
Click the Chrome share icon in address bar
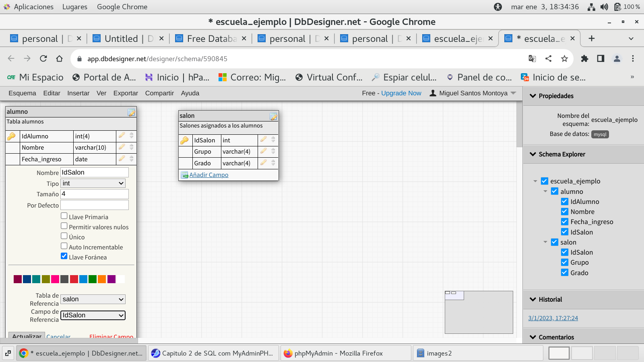[x=548, y=59]
